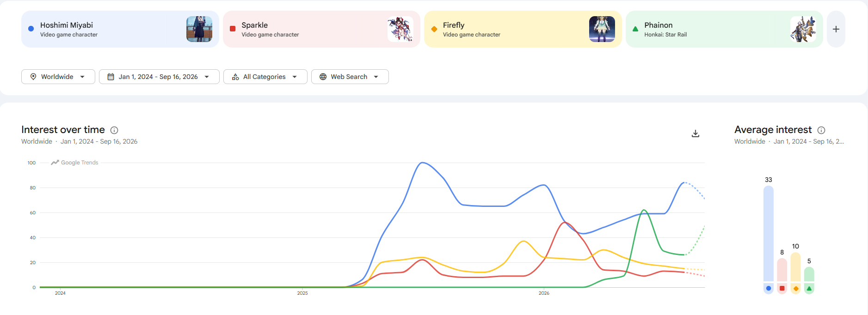The width and height of the screenshot is (868, 315).
Task: Expand the All Categories dropdown
Action: click(x=265, y=77)
